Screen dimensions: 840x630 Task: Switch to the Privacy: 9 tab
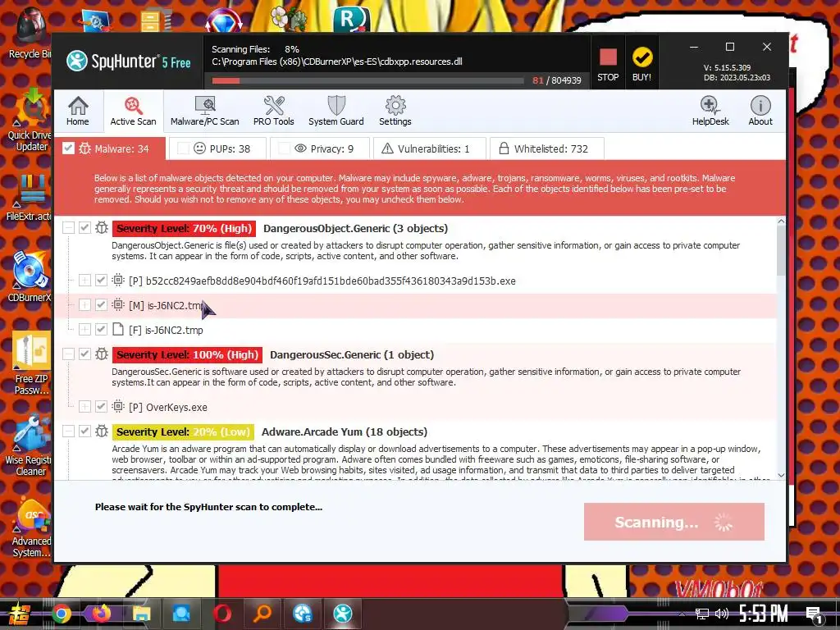point(320,148)
